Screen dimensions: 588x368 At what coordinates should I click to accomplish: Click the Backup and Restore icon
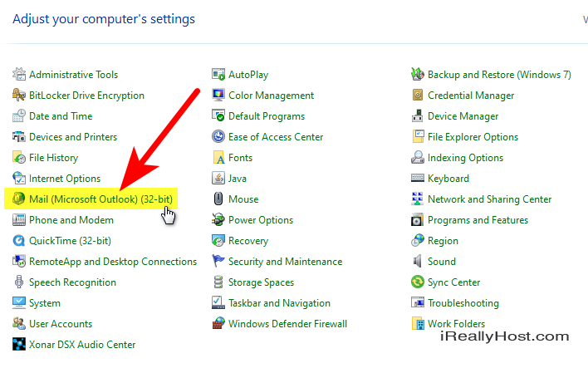(418, 74)
